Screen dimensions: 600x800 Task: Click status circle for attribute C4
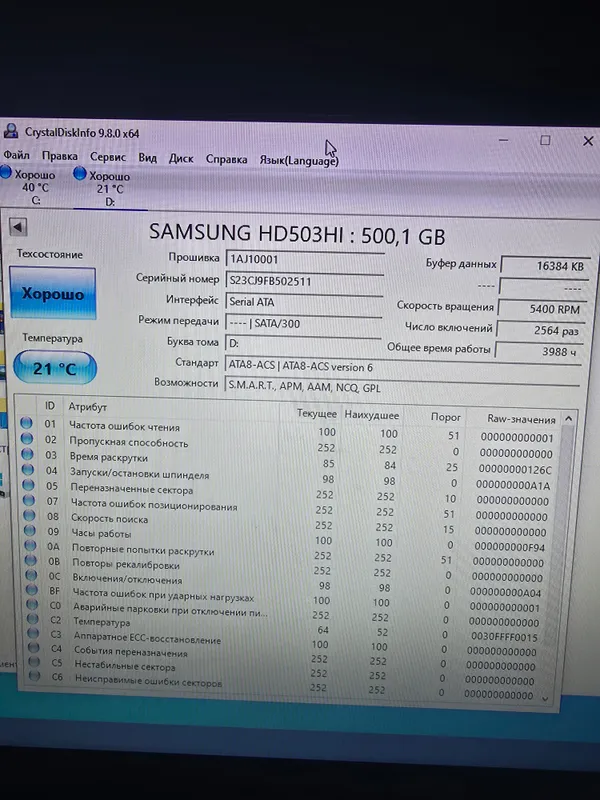(34, 647)
